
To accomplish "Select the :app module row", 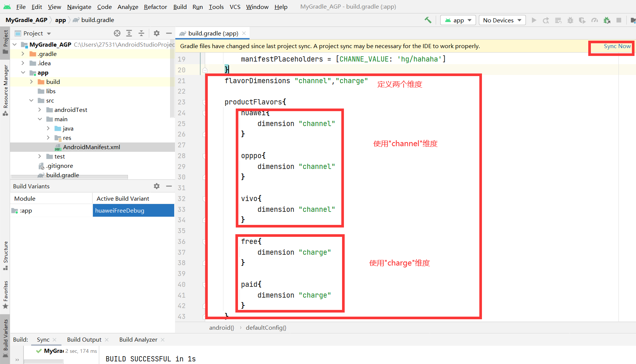I will (51, 210).
